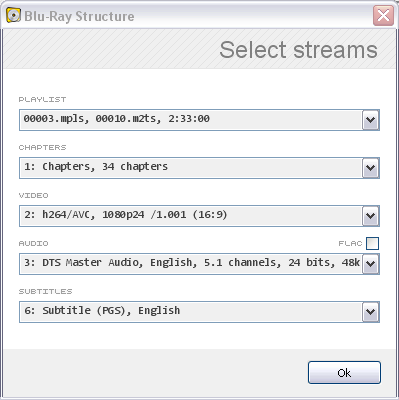The height and width of the screenshot is (400, 399).
Task: Expand the Chapters dropdown arrow
Action: tap(371, 168)
